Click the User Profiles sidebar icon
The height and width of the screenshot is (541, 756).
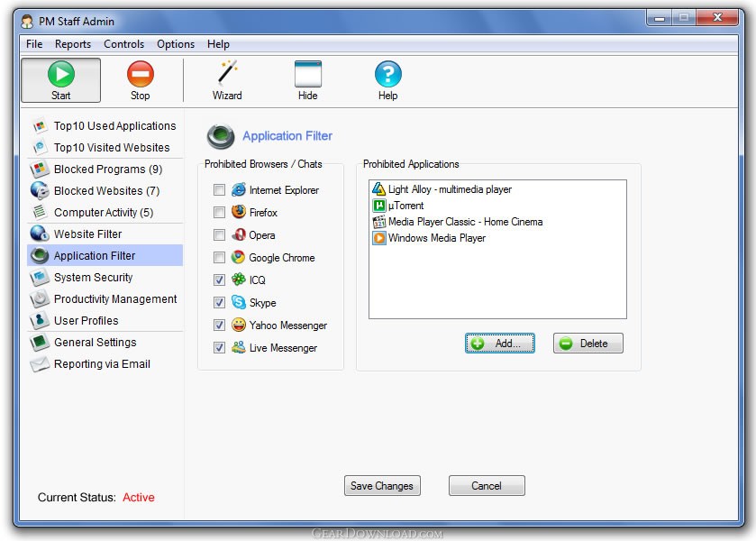[39, 320]
